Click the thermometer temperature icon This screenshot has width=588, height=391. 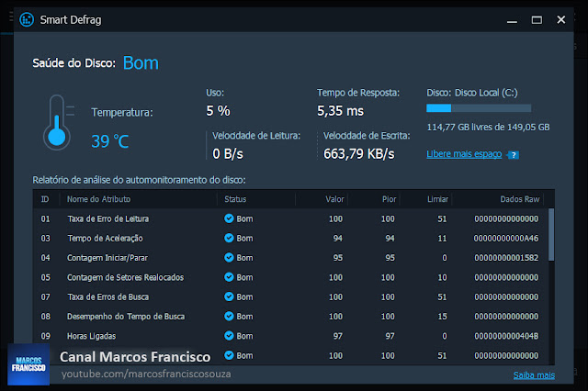57,122
